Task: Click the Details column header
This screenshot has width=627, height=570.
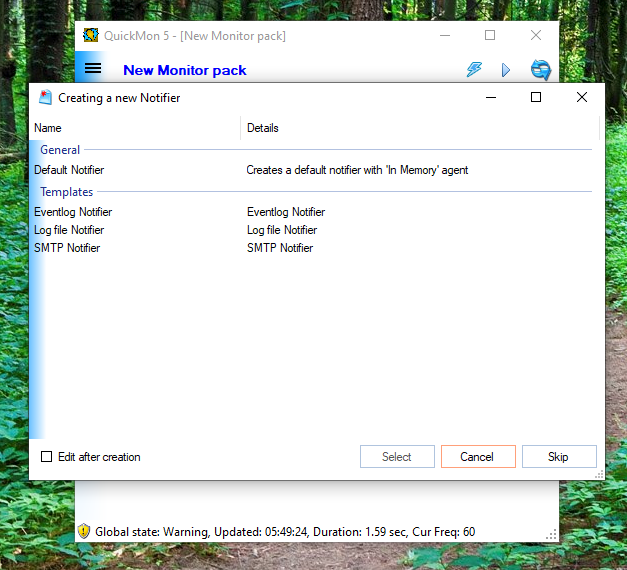Action: click(420, 128)
